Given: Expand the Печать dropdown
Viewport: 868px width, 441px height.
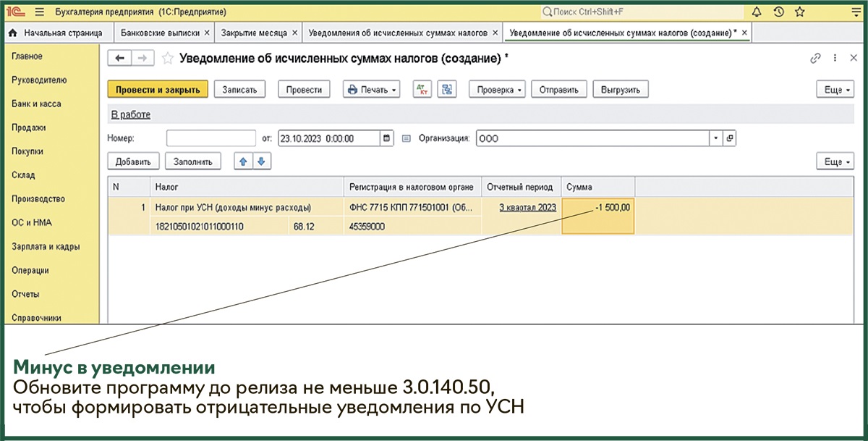Looking at the screenshot, I should pyautogui.click(x=372, y=90).
